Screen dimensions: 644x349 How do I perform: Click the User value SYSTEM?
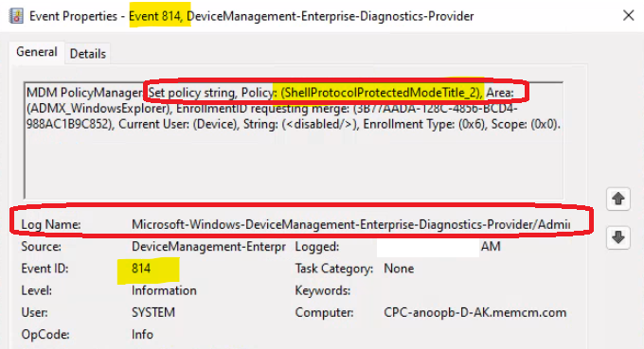tap(153, 312)
